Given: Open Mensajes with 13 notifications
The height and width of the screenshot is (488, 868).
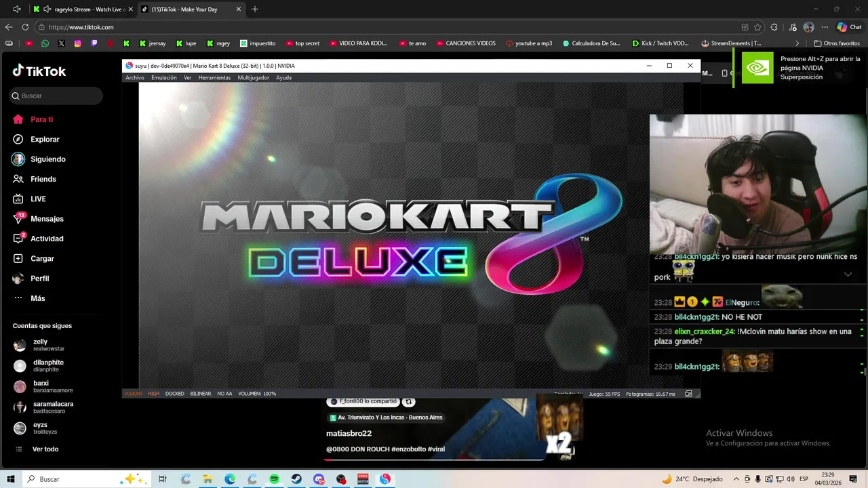Looking at the screenshot, I should (38, 219).
